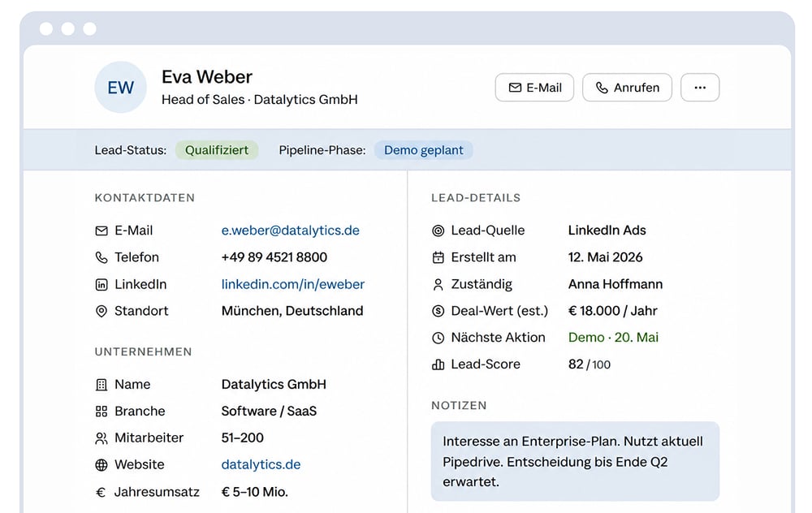Image resolution: width=812 pixels, height=513 pixels.
Task: Click the E-Mail button in header
Action: point(534,88)
